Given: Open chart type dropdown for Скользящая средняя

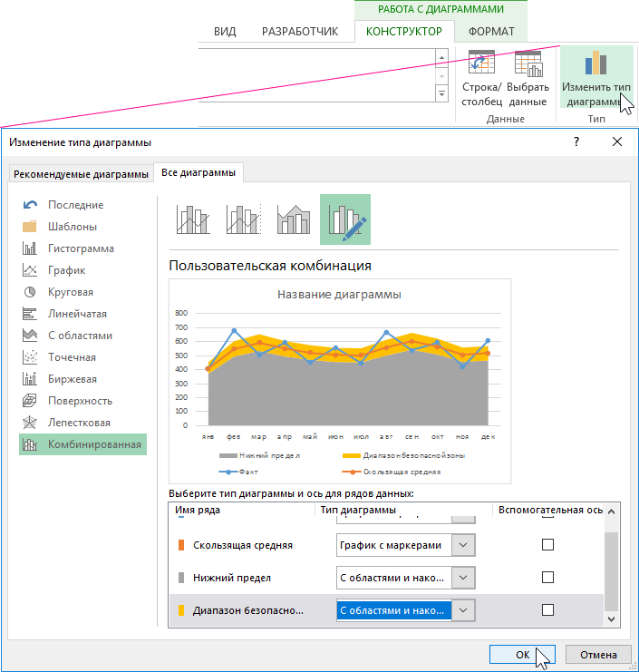Looking at the screenshot, I should (x=463, y=545).
